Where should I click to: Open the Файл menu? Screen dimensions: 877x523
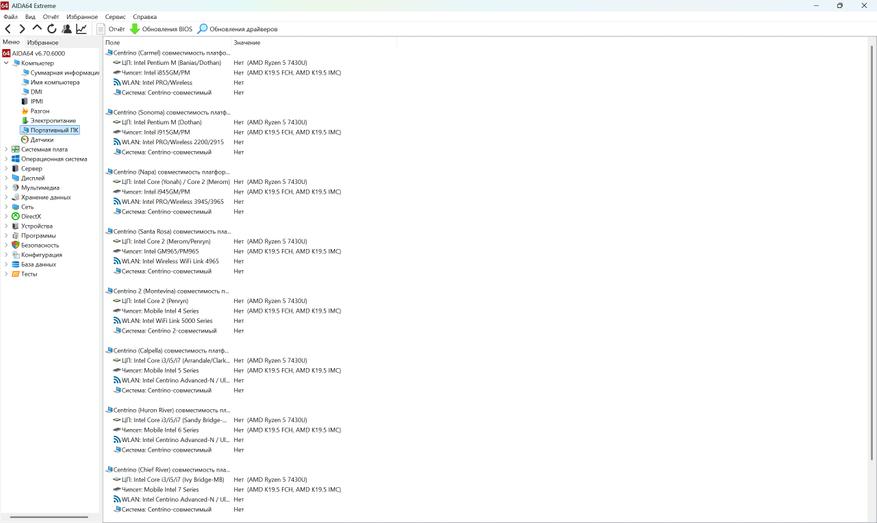click(x=11, y=17)
